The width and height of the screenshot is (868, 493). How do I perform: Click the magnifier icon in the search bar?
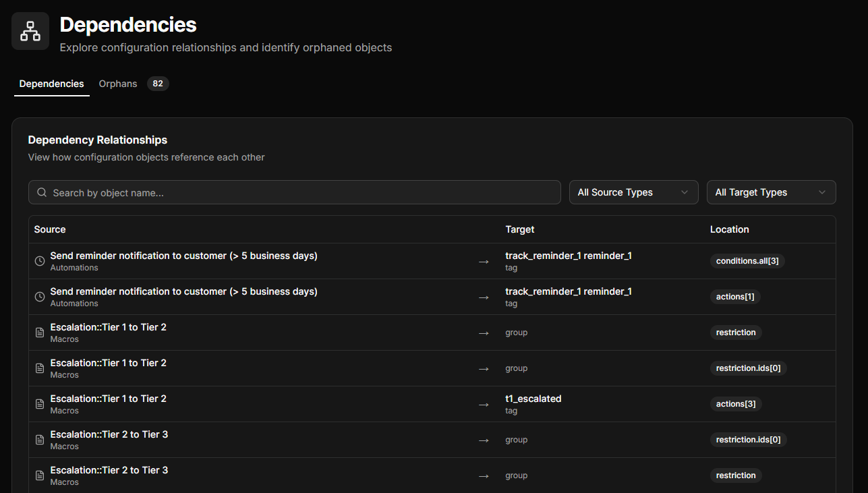41,192
